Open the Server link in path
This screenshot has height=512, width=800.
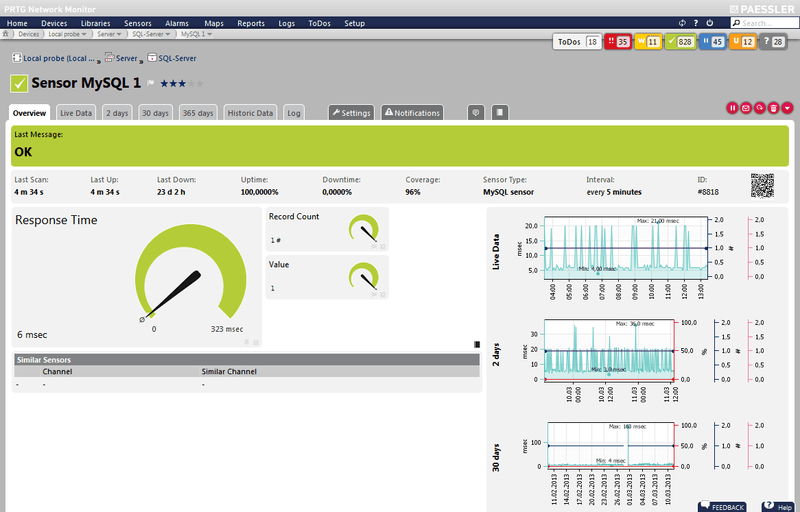[127, 58]
